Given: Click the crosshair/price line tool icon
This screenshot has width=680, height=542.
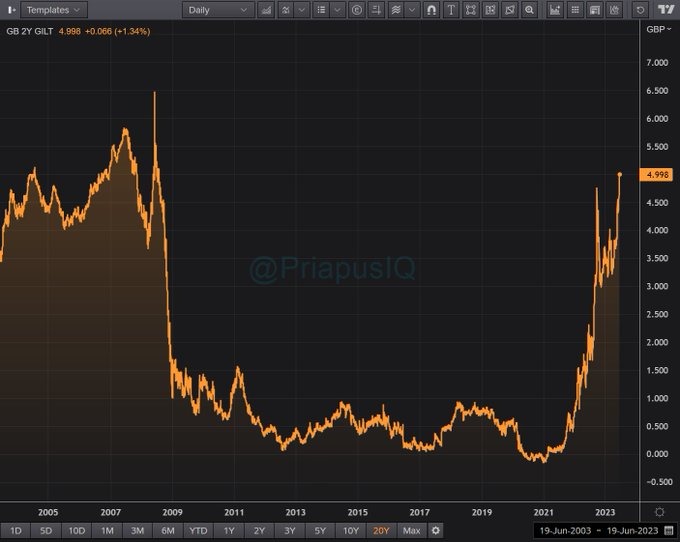Looking at the screenshot, I should point(376,10).
